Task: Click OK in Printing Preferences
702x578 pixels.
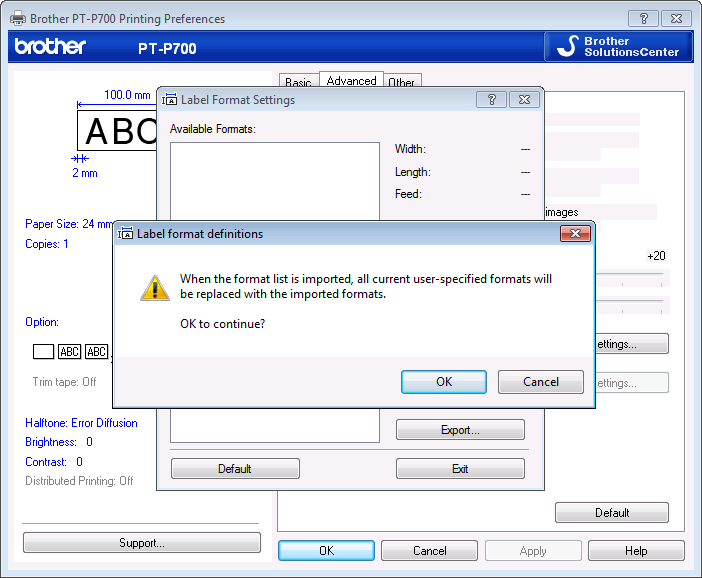Action: tap(326, 550)
